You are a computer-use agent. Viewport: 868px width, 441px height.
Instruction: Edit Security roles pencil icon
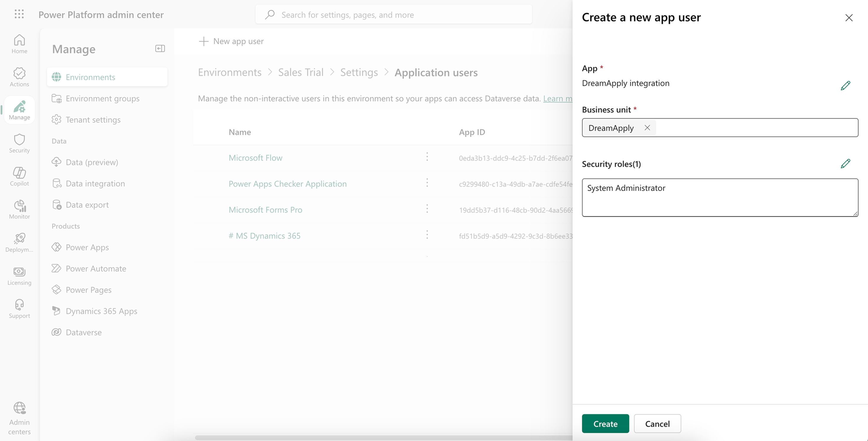click(x=845, y=164)
